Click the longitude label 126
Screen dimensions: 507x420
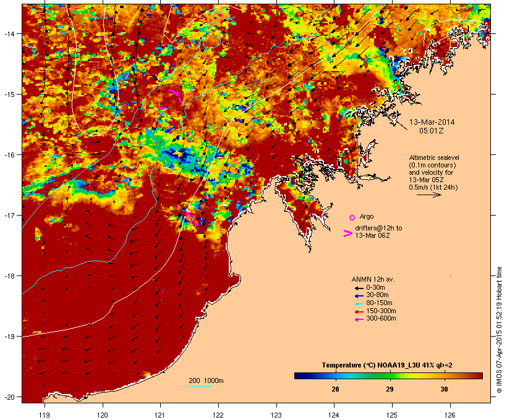click(449, 415)
